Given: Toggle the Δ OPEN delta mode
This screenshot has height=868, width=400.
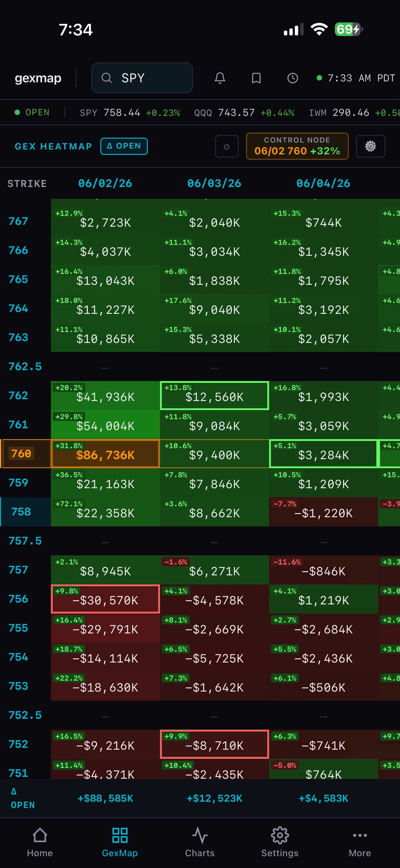Looking at the screenshot, I should pos(124,146).
